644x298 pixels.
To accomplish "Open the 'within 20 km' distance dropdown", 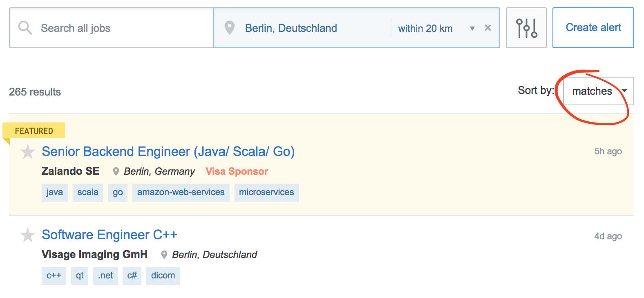I will (x=472, y=29).
